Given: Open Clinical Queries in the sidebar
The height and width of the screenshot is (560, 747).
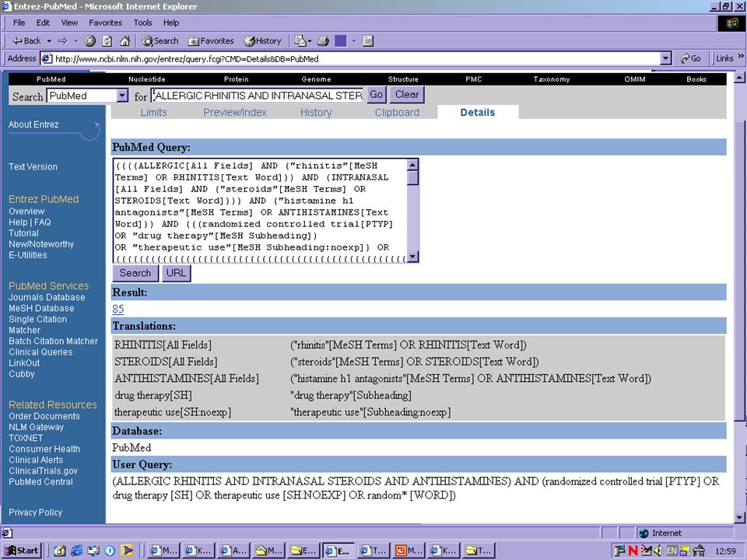Looking at the screenshot, I should tap(40, 352).
